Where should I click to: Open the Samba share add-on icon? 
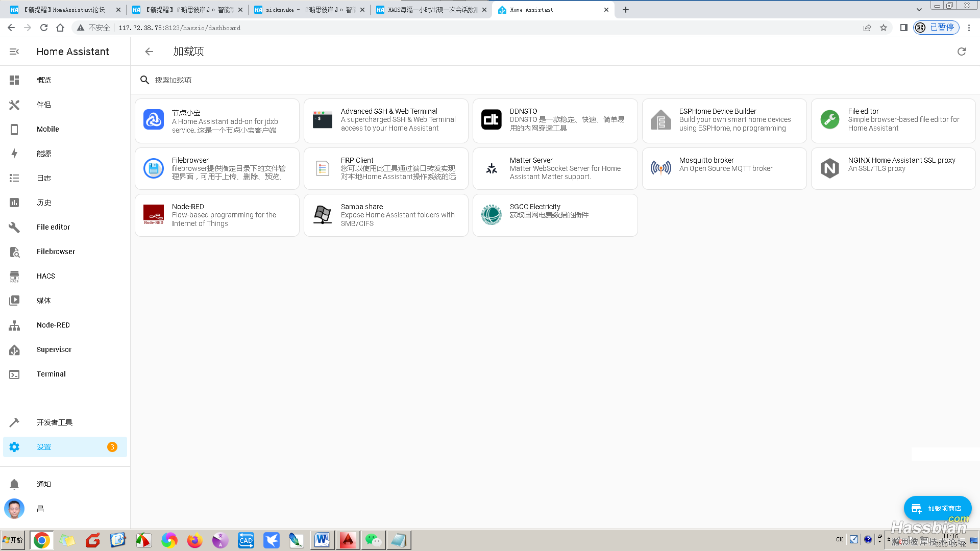(323, 215)
